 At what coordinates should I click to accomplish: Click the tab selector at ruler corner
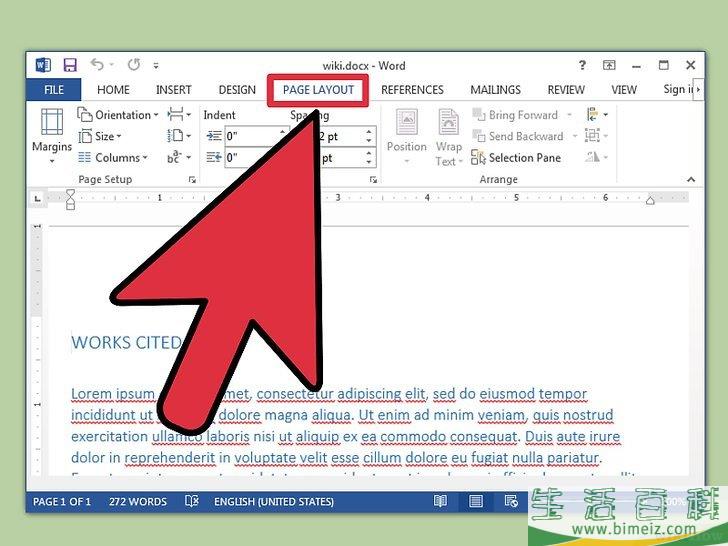coord(38,198)
